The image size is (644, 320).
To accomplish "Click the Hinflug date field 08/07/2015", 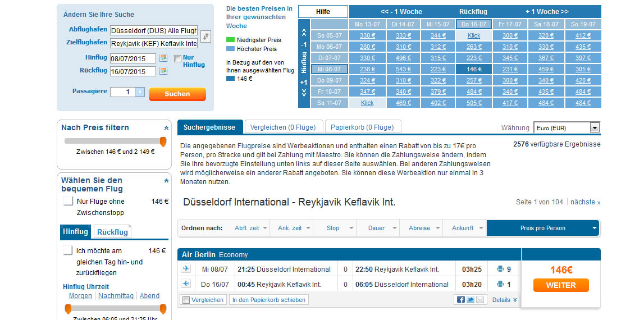I will click(x=133, y=58).
